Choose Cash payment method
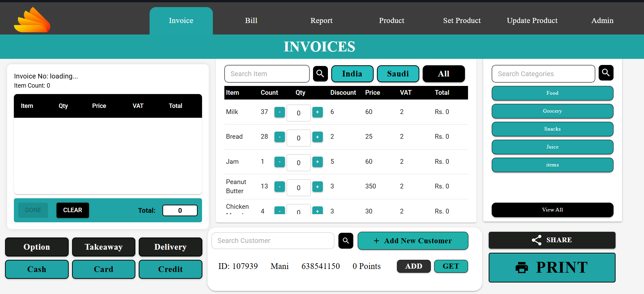 (x=37, y=269)
